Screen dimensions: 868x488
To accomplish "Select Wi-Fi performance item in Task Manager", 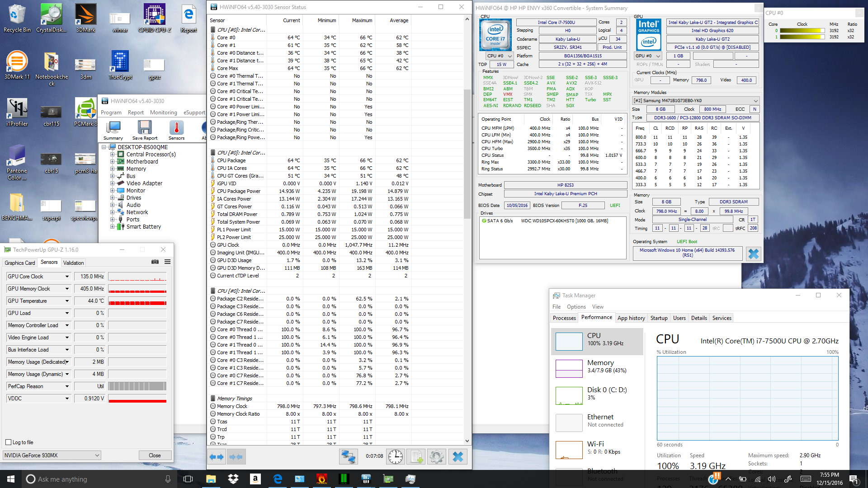I will point(597,450).
